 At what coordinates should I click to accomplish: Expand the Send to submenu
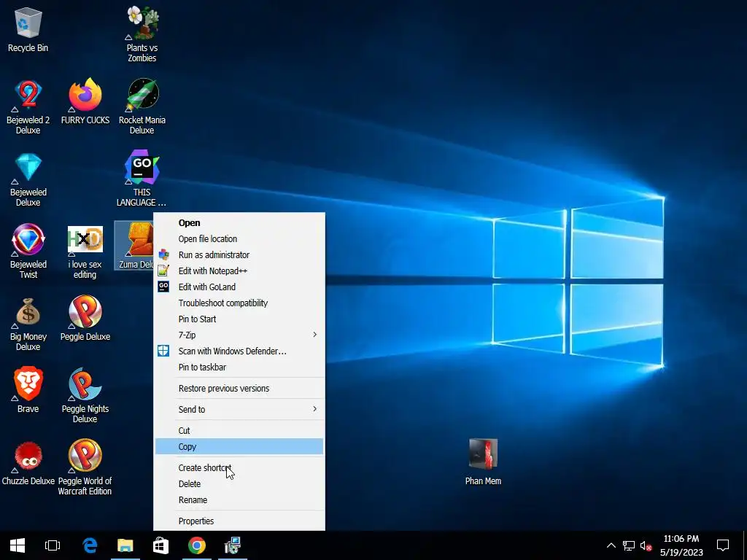[x=239, y=410]
